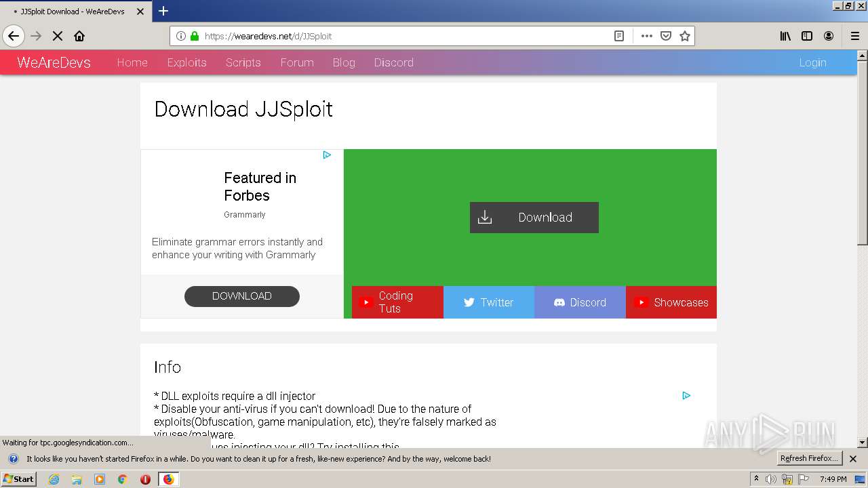The image size is (868, 488).
Task: Click the page vertical scrollbar thumb
Action: [862, 153]
